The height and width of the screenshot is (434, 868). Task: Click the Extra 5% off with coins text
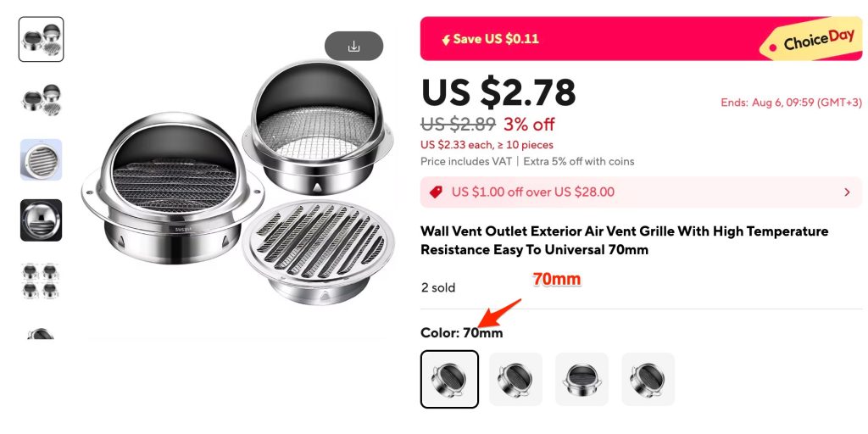coord(578,162)
